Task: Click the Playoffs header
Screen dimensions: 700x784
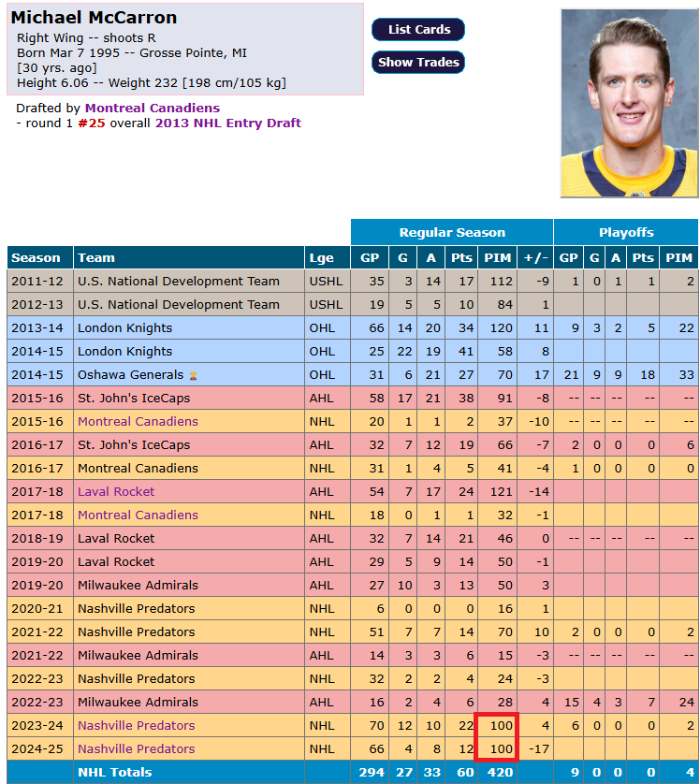Action: tap(626, 232)
